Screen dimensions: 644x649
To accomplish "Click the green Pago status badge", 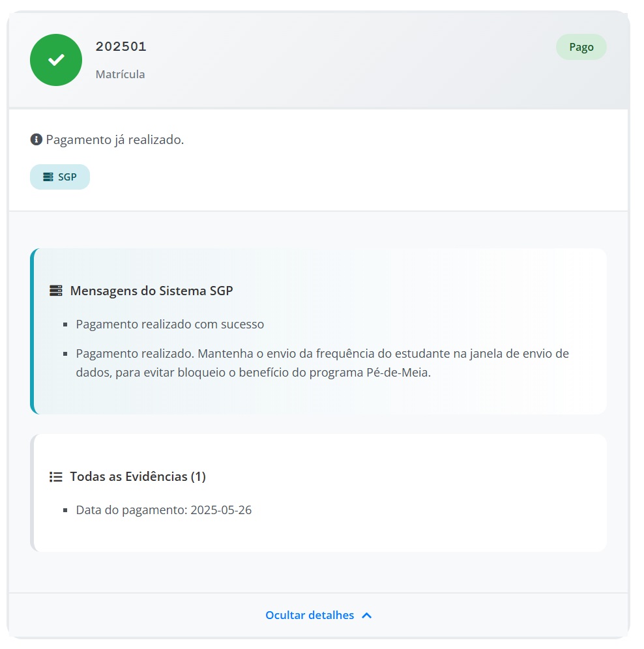I will (x=581, y=47).
